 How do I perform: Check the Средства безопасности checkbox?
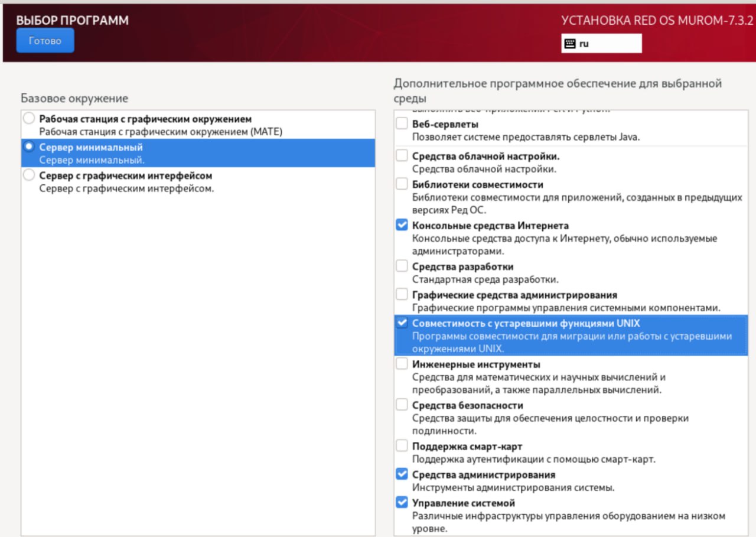(x=402, y=405)
